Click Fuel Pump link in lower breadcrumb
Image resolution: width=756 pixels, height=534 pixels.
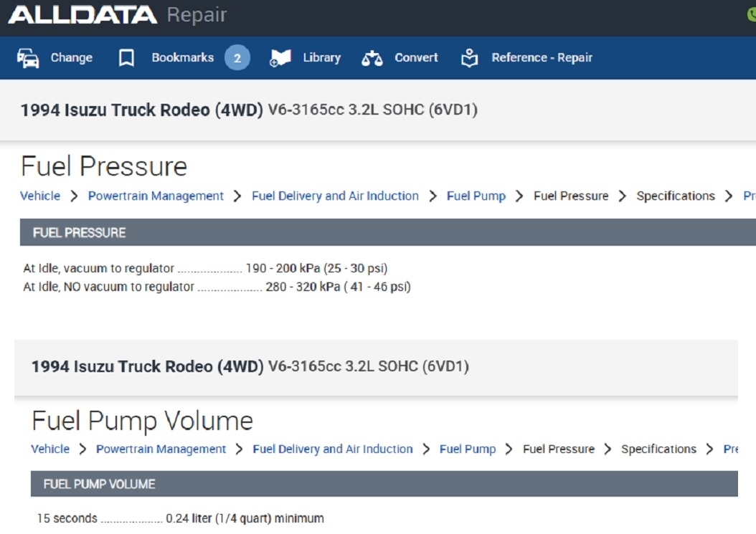click(x=467, y=449)
